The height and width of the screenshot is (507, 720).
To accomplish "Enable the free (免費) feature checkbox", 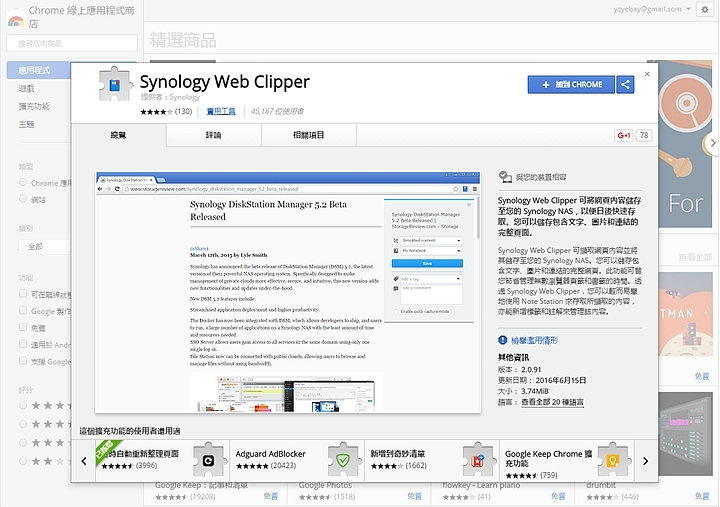I will coord(24,327).
